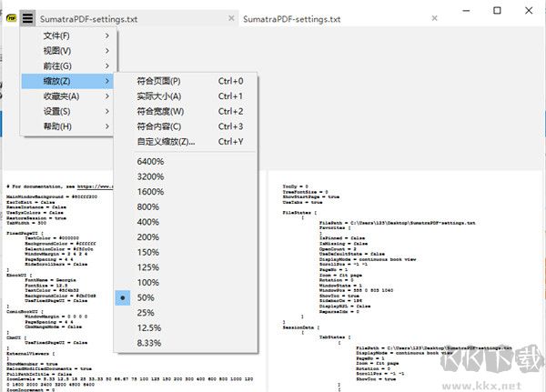Select the checked 50% zoom option

pos(186,297)
